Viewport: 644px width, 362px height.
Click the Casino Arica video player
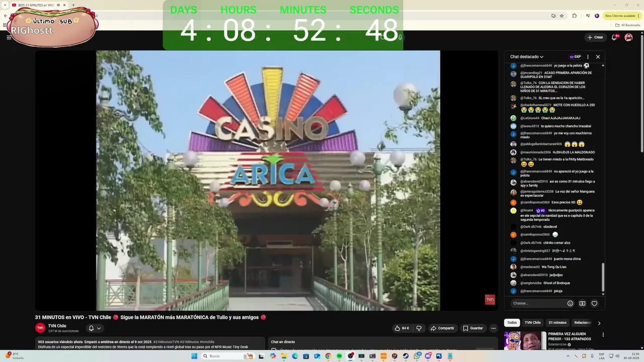pos(268,180)
